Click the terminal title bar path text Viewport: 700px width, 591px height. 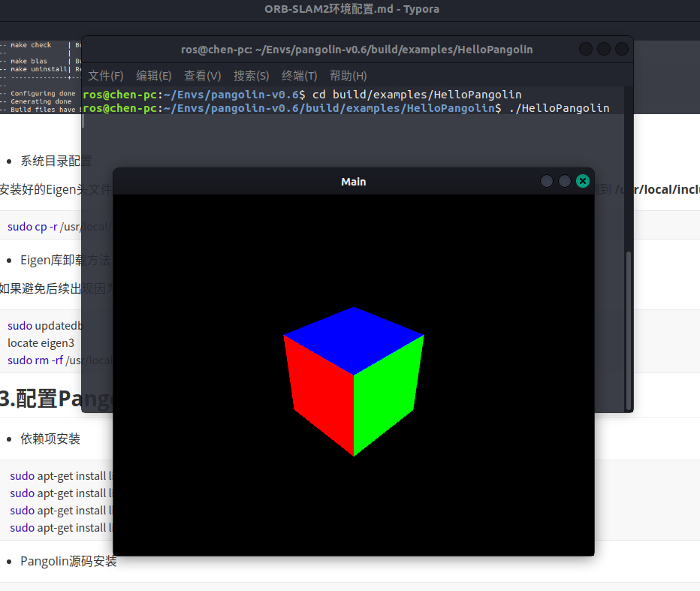point(357,50)
